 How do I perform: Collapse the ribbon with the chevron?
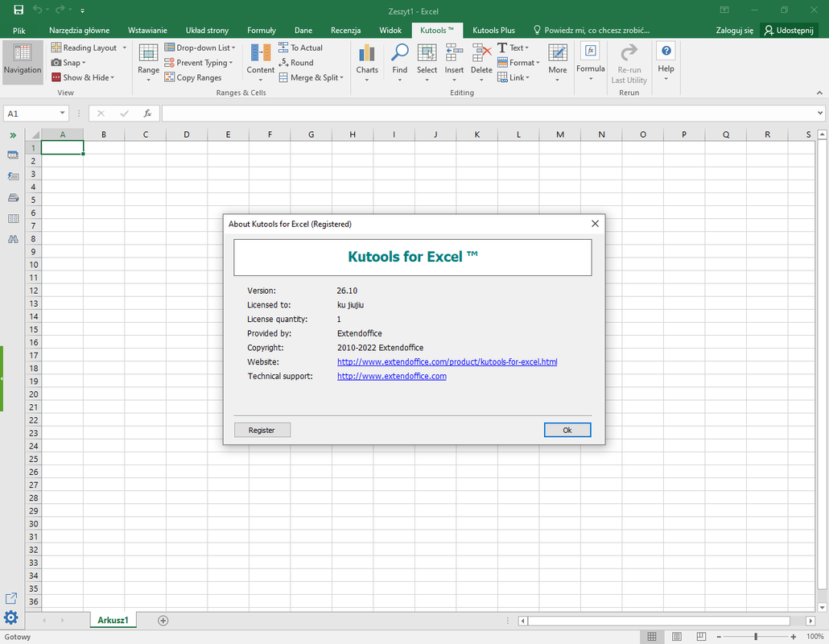(819, 93)
